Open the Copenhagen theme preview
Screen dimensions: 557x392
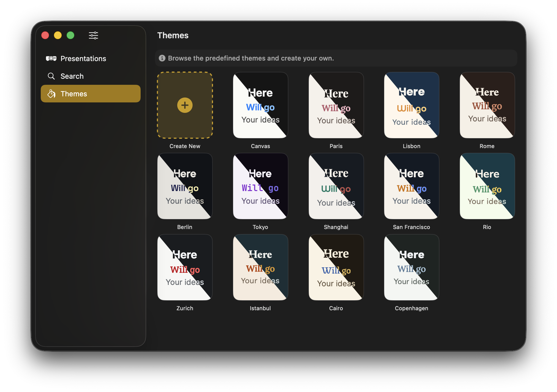412,267
